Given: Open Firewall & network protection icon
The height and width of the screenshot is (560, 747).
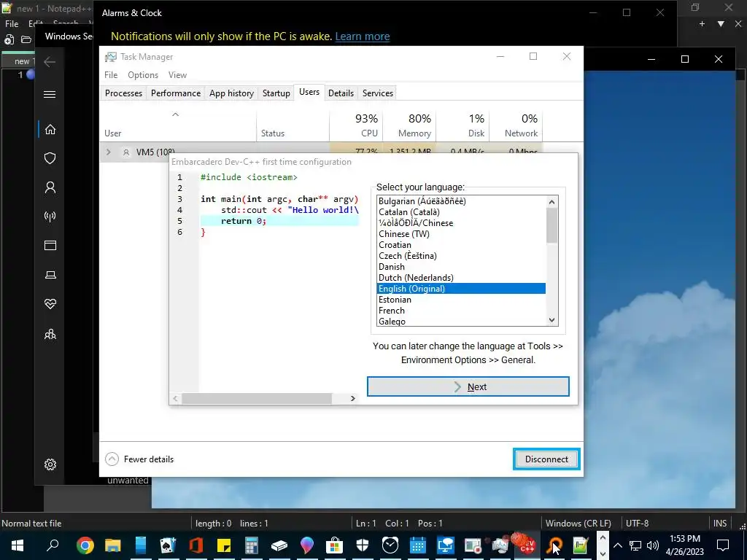Looking at the screenshot, I should (50, 217).
